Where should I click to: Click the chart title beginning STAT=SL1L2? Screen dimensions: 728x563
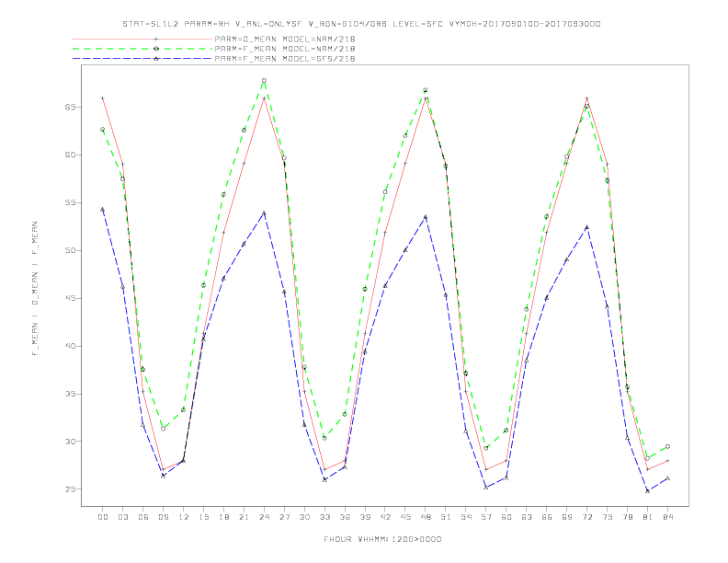tap(361, 24)
